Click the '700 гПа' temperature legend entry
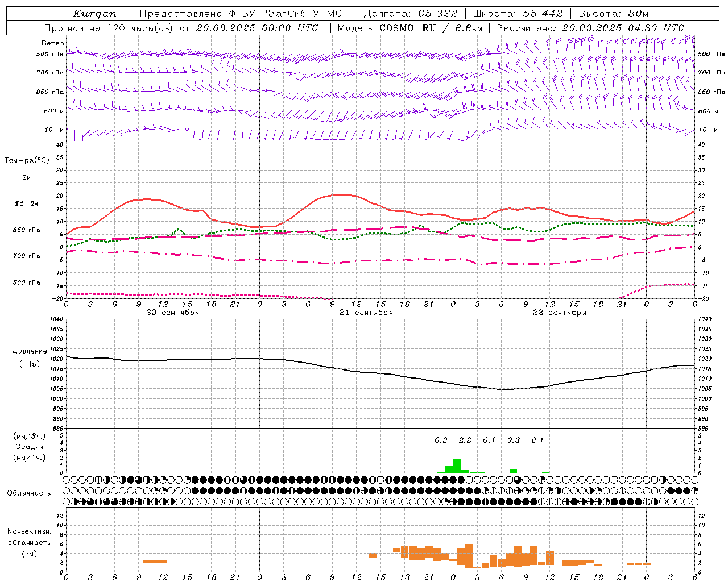The width and height of the screenshot is (728, 582). (x=26, y=256)
